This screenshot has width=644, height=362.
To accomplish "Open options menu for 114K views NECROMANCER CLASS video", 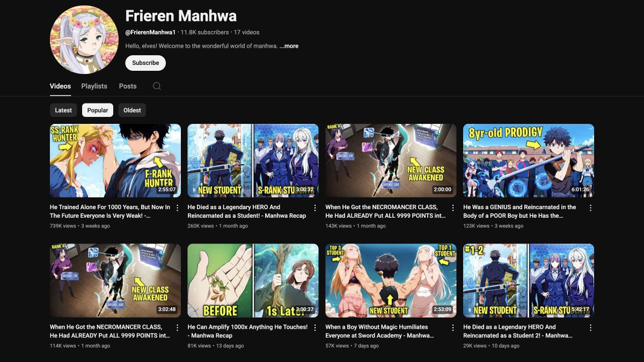I will (x=178, y=328).
